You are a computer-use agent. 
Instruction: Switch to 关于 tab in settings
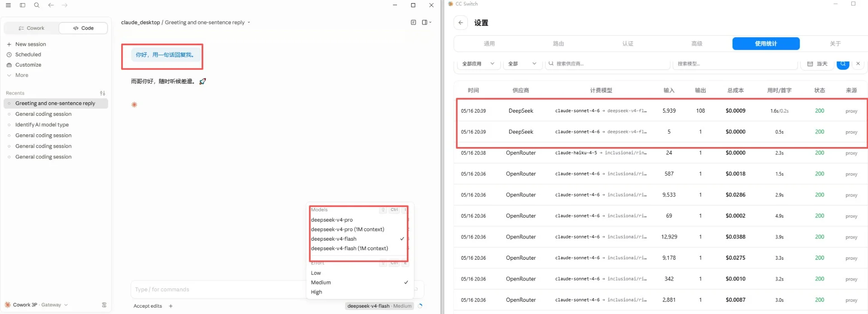point(835,44)
